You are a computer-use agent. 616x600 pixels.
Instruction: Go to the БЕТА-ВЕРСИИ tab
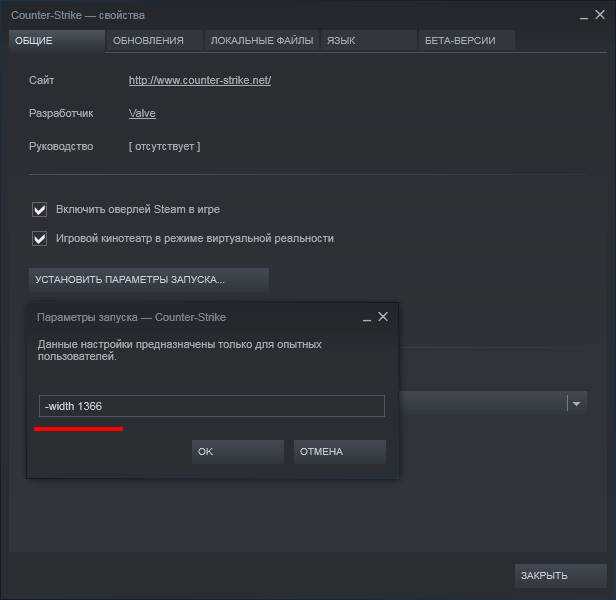[467, 40]
